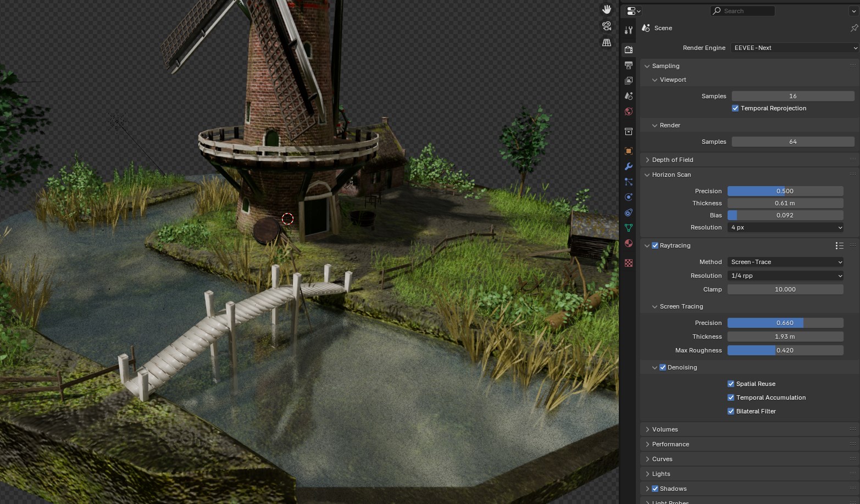Adjust Max Roughness slider
The image size is (860, 504).
point(785,350)
